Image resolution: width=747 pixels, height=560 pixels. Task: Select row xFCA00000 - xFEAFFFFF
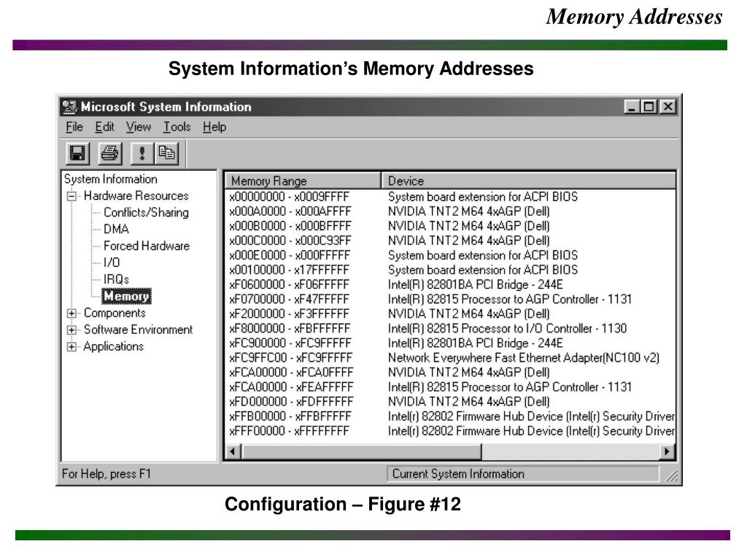(x=450, y=387)
